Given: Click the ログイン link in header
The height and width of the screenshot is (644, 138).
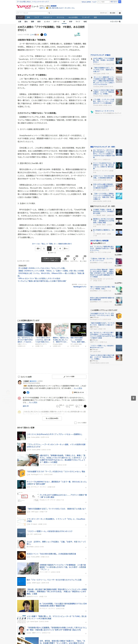Looking at the screenshot, I should [x=42, y=8].
